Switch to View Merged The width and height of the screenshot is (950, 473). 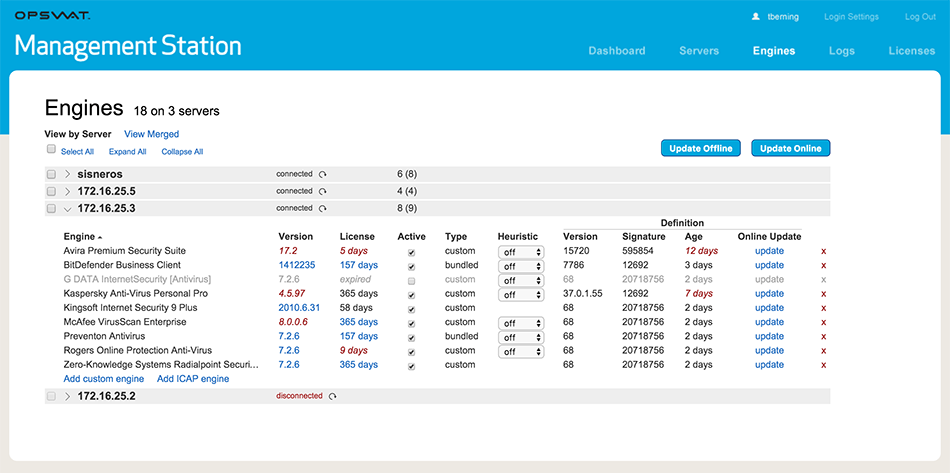151,134
